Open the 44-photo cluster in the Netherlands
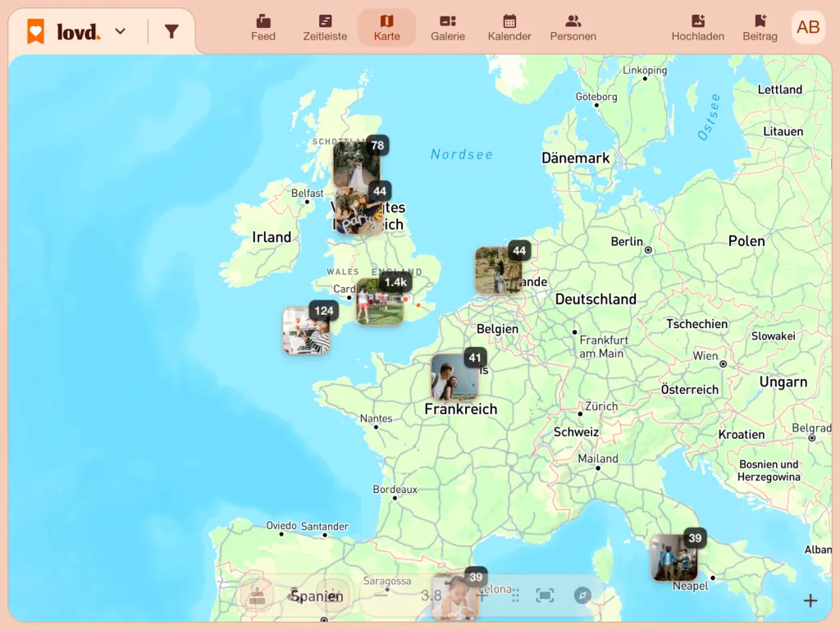 [x=498, y=270]
